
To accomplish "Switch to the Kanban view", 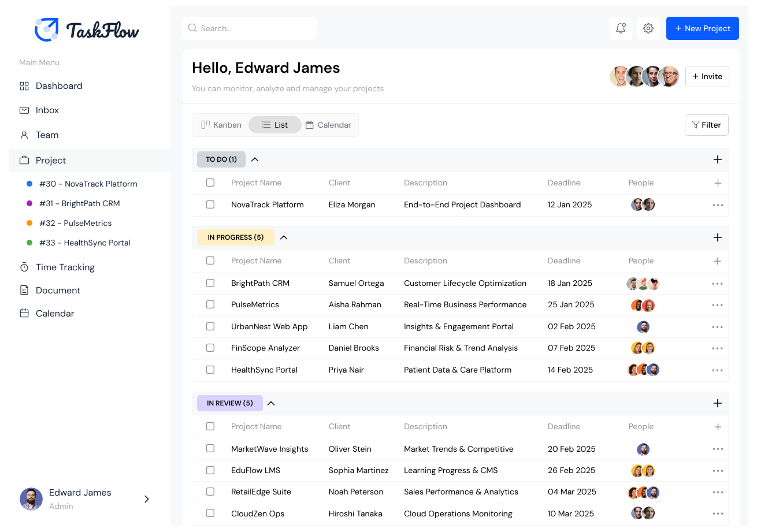I will coord(221,125).
